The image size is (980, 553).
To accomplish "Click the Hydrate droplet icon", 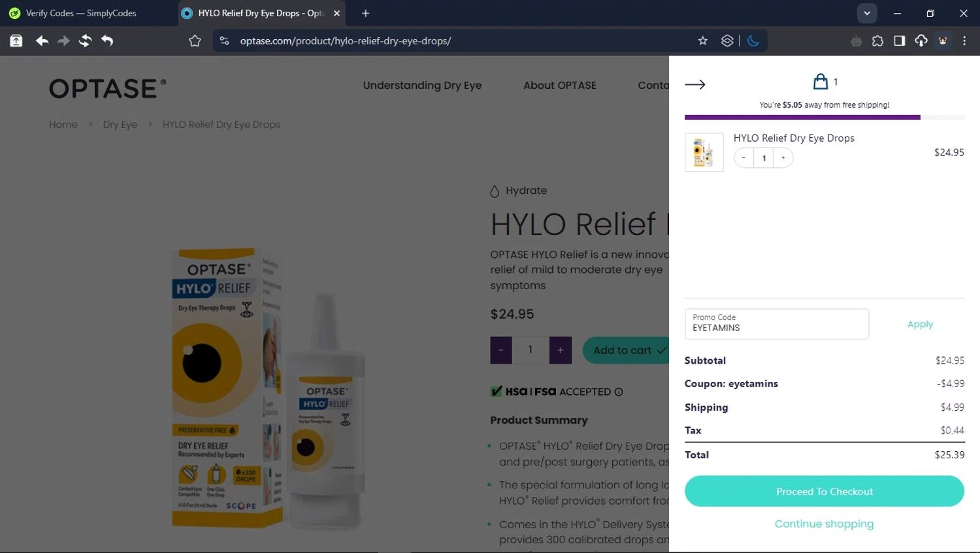I will [x=495, y=191].
